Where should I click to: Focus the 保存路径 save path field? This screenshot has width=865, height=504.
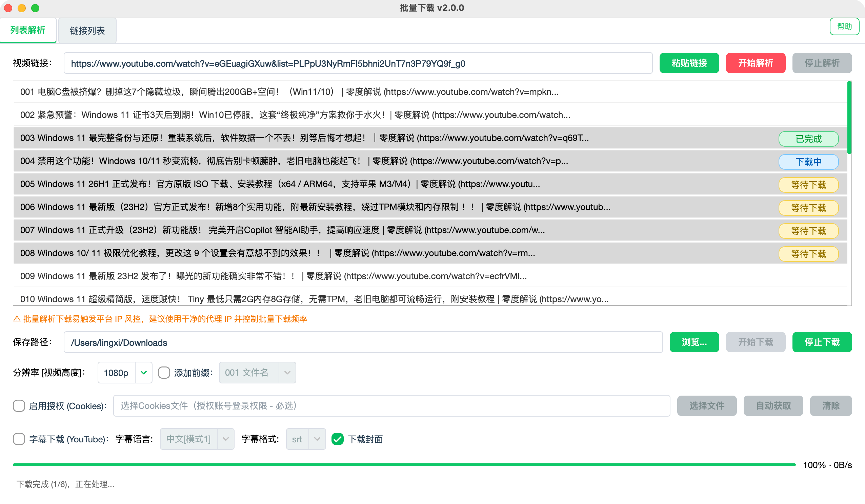coord(363,342)
